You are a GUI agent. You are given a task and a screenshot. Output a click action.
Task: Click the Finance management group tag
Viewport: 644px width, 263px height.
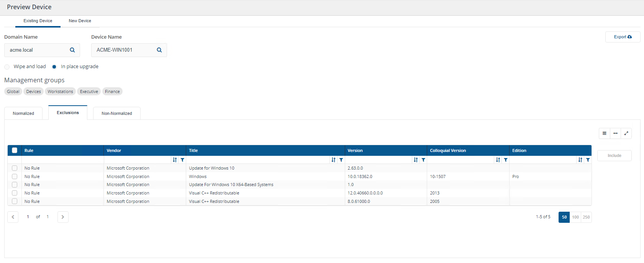[112, 91]
